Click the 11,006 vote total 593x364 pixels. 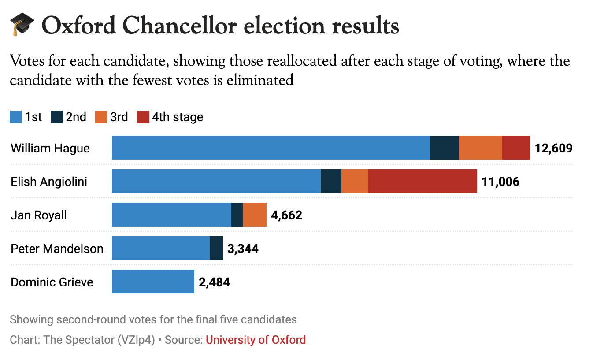500,182
